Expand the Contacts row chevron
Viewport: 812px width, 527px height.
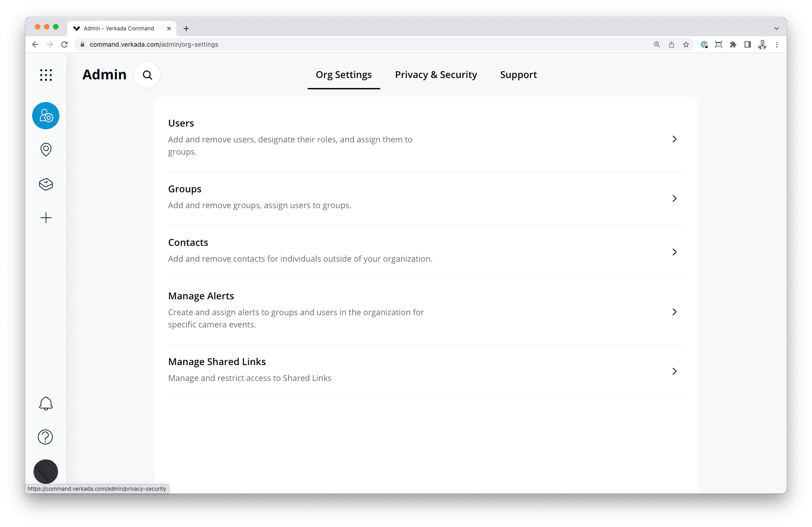tap(674, 252)
